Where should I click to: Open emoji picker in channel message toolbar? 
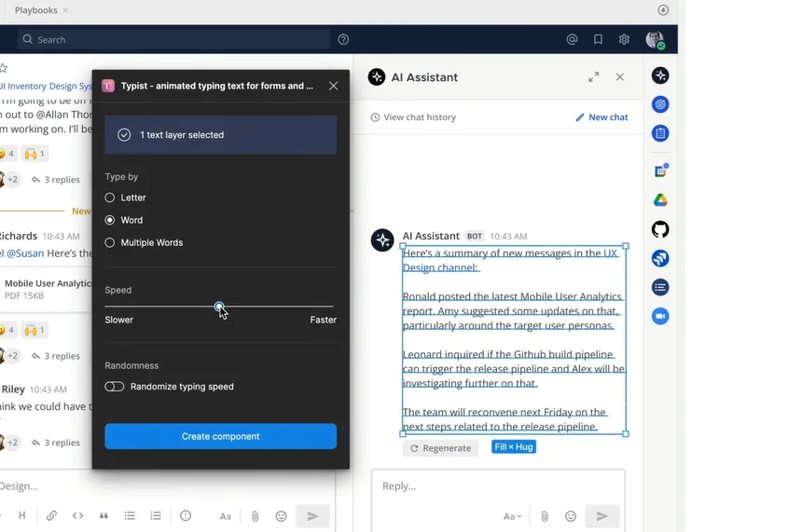(x=281, y=516)
